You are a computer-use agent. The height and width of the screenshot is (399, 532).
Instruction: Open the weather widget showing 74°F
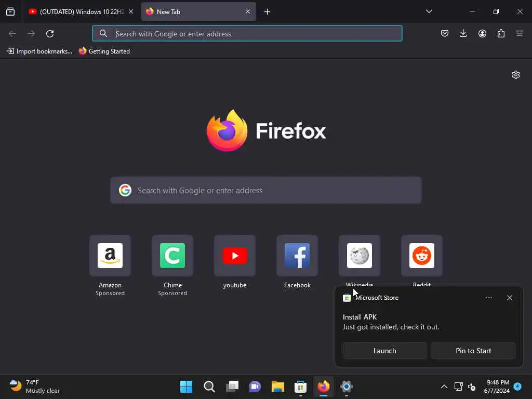[35, 387]
